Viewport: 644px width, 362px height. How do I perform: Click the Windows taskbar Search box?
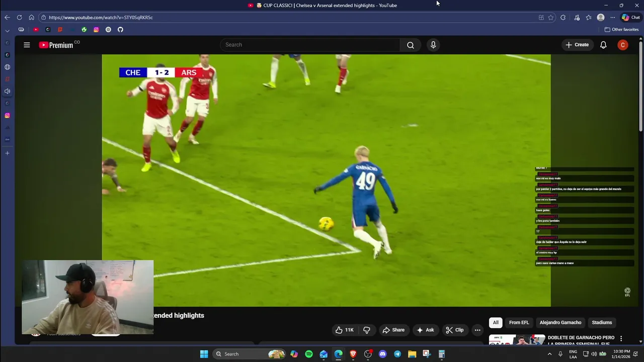click(249, 354)
